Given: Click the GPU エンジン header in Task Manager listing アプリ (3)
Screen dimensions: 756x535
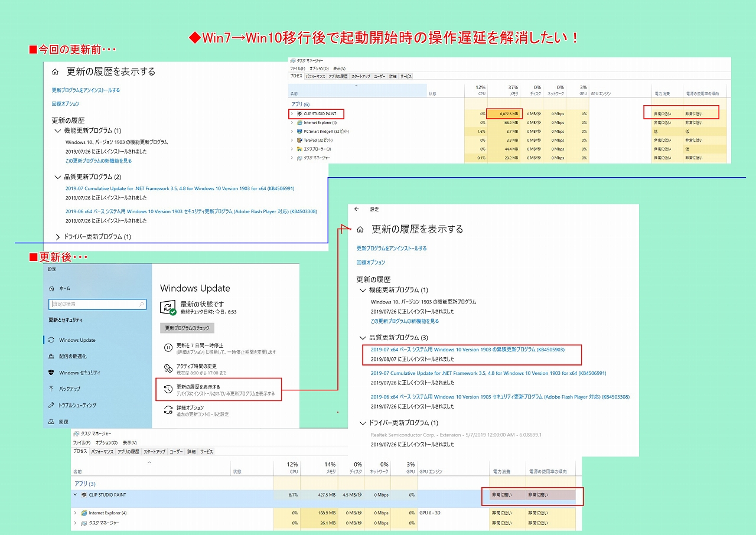Looking at the screenshot, I should pos(431,472).
